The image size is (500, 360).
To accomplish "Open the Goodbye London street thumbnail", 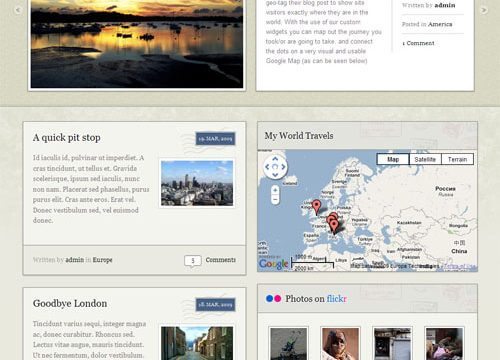I will pyautogui.click(x=197, y=343).
